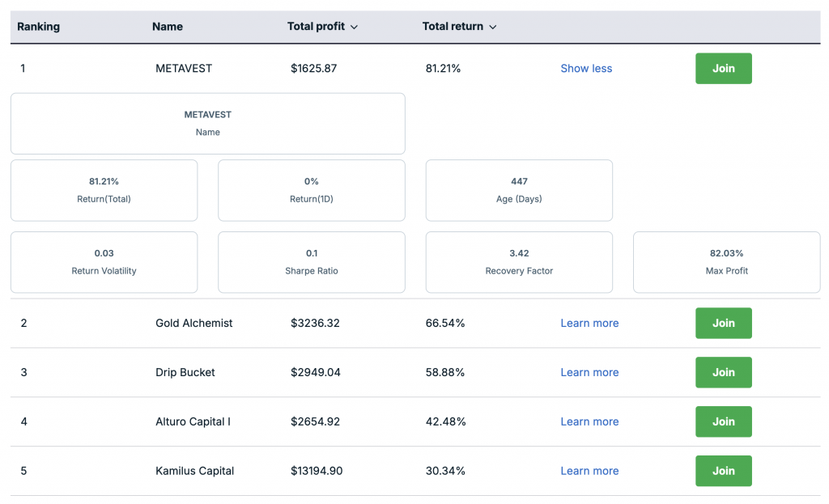Collapse METAVEST details with Show less

point(586,69)
